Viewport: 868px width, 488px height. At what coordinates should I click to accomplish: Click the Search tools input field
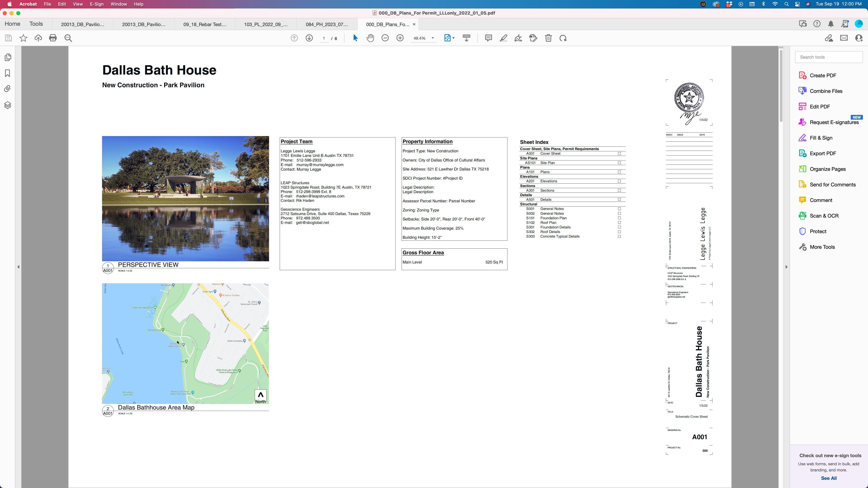(828, 57)
